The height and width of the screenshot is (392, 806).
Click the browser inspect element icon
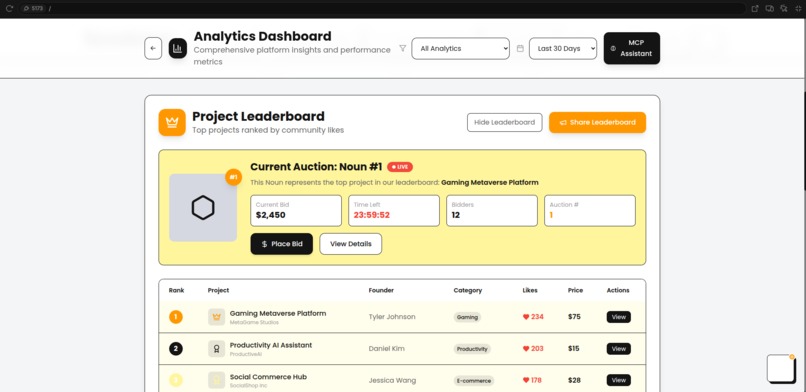783,8
